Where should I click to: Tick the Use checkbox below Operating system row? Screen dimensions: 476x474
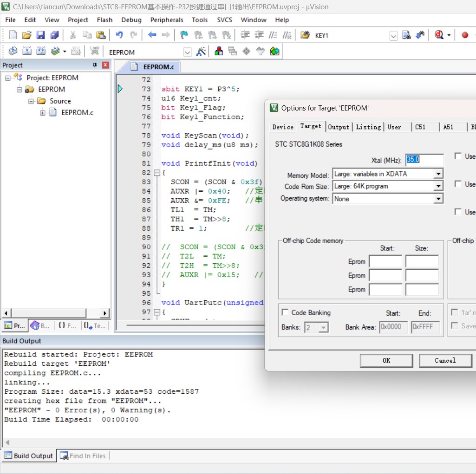tap(458, 212)
